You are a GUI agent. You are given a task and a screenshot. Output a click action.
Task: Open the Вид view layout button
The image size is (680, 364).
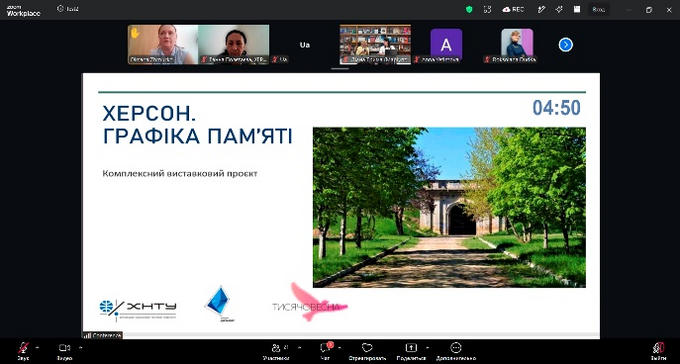pyautogui.click(x=599, y=10)
